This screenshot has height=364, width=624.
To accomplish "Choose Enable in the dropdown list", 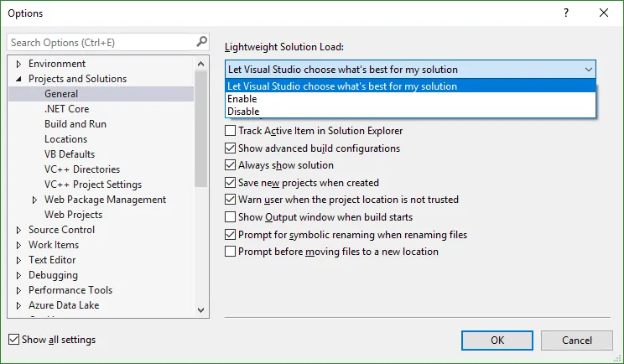I will [x=410, y=99].
